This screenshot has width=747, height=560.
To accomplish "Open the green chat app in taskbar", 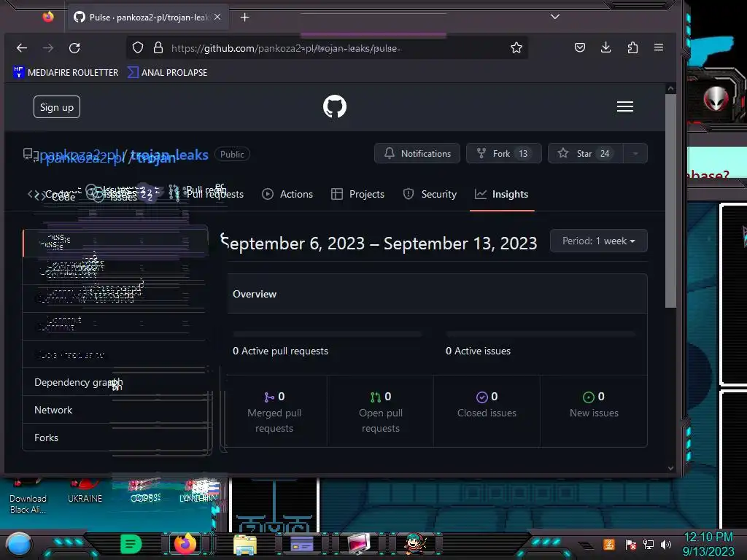I will [131, 544].
